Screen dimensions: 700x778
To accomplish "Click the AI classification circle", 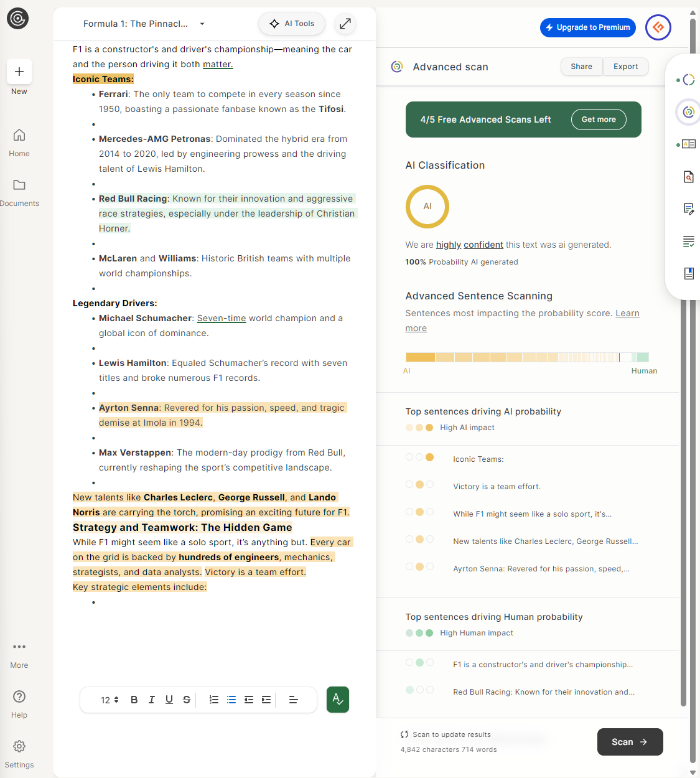I will [427, 207].
